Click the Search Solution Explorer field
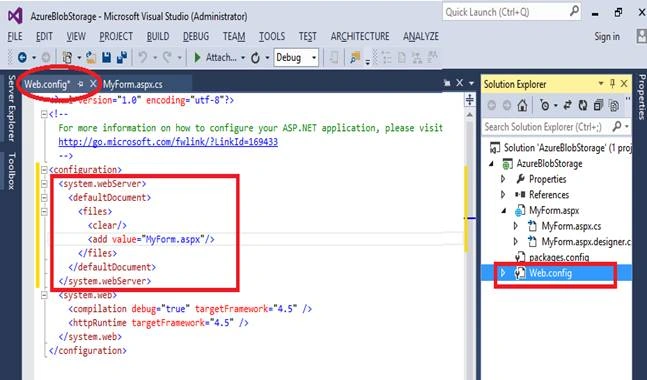 555,127
